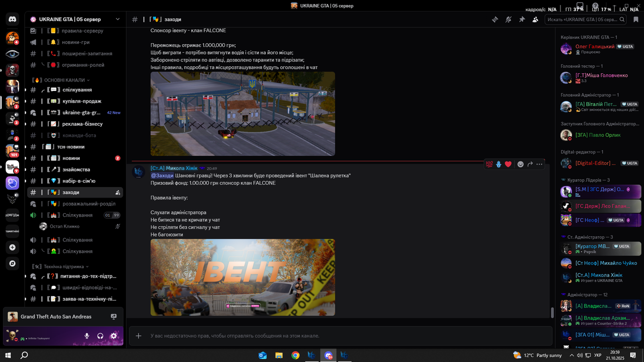Add hamsa hand emoji reaction

click(499, 164)
